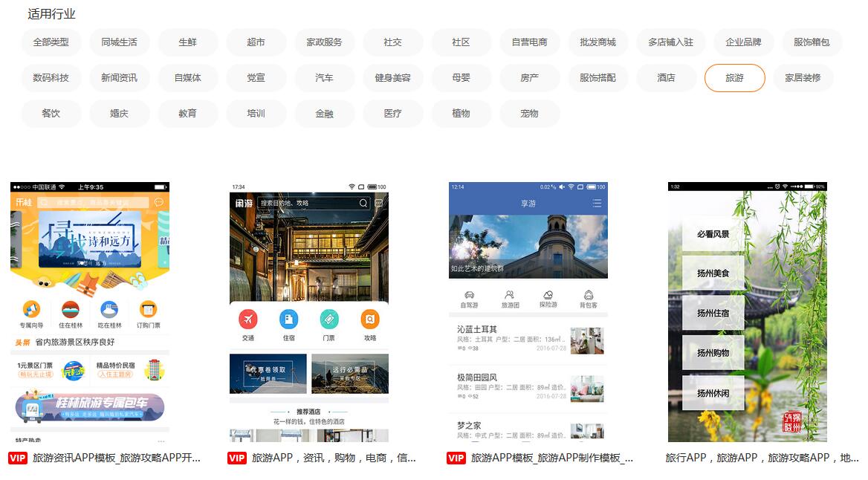Viewport: 868px width, 480px height.
Task: Open the hamburger menu in 享游 header
Action: [596, 204]
